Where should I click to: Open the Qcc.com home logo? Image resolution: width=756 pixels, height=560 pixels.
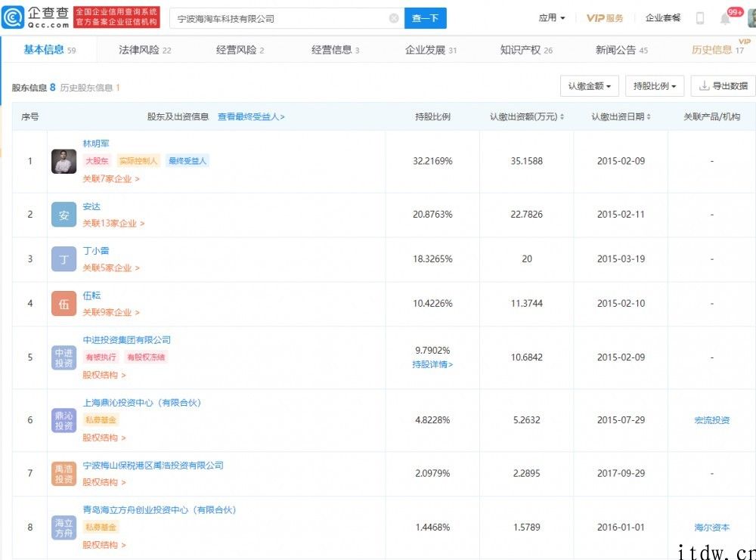pyautogui.click(x=36, y=17)
